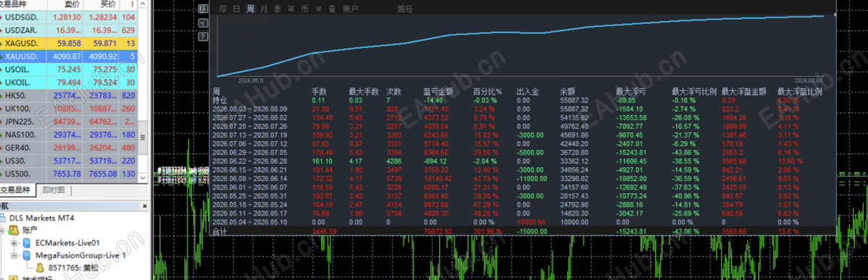Select the USDZAR. row in market watch

point(69,30)
